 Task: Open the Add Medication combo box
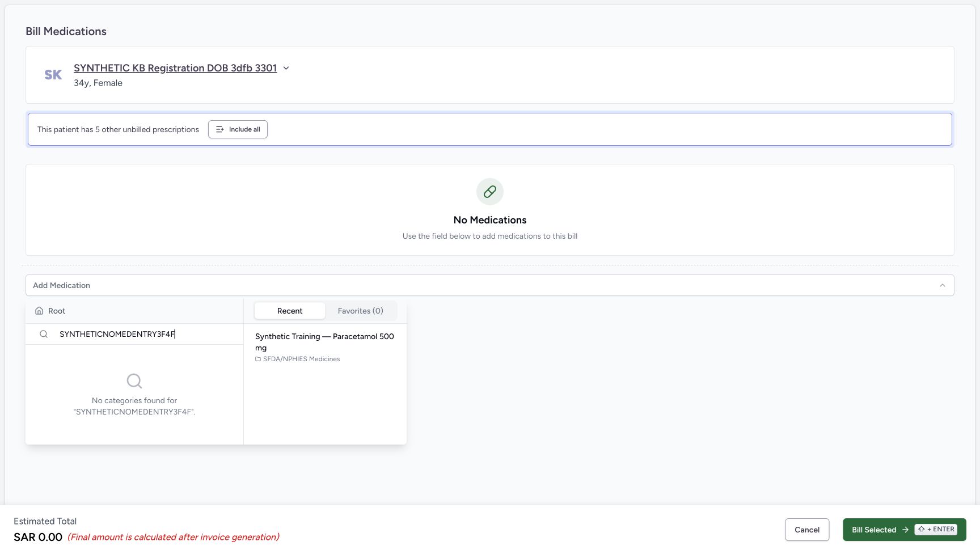(x=490, y=285)
